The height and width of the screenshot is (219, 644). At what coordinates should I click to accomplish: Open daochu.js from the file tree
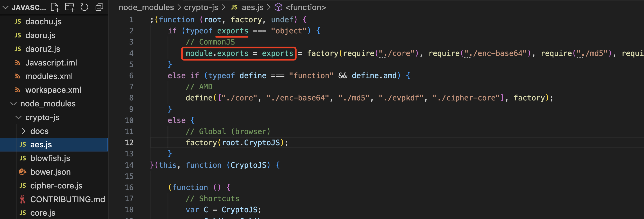click(x=43, y=22)
